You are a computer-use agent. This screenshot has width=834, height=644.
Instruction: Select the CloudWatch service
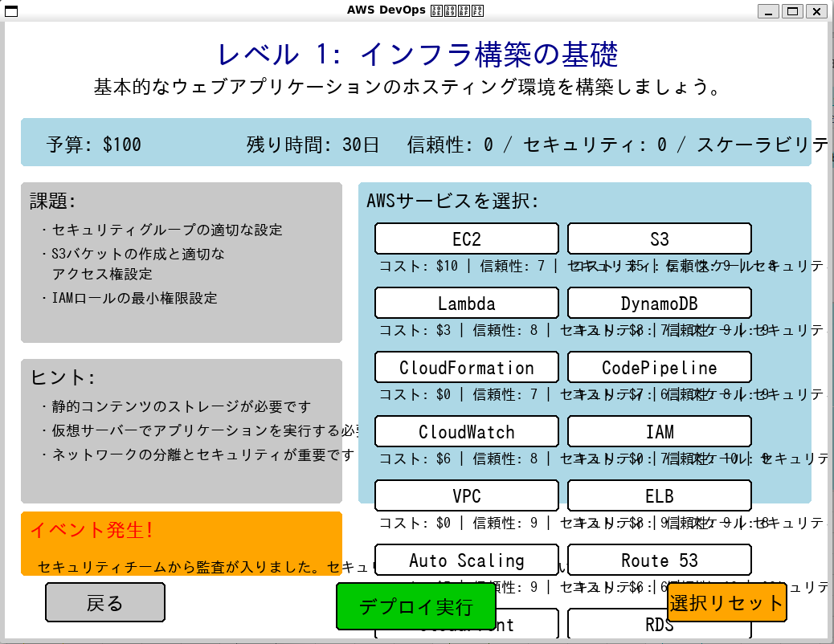tap(466, 431)
